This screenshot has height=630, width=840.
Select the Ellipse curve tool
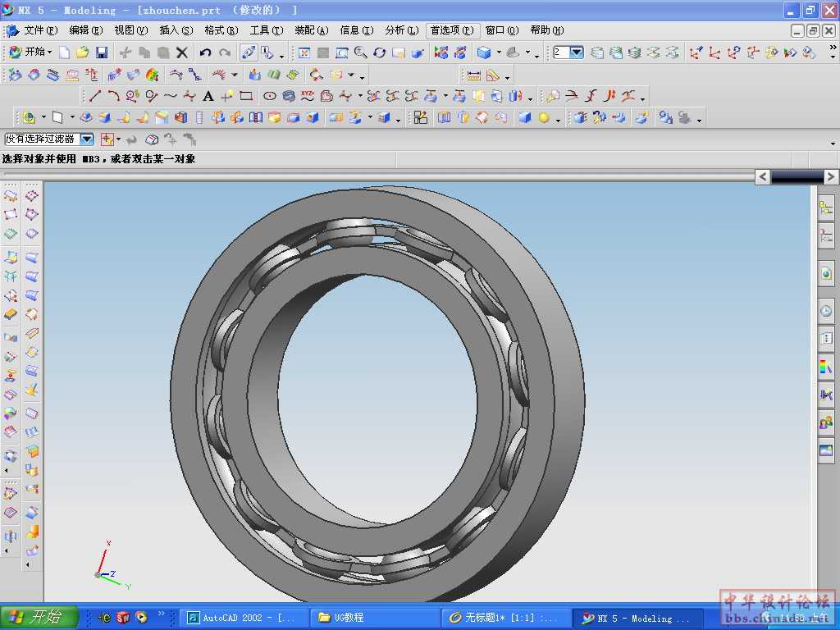click(x=269, y=97)
